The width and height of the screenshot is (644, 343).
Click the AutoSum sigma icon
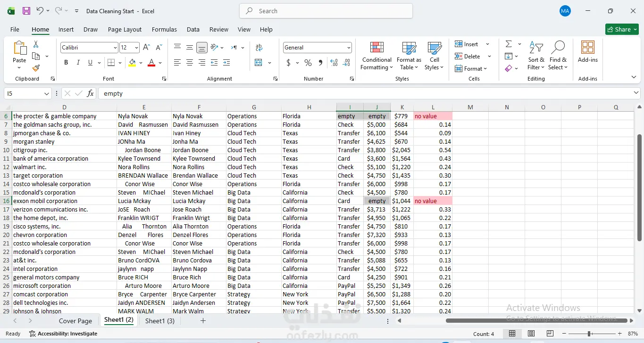[x=509, y=44]
